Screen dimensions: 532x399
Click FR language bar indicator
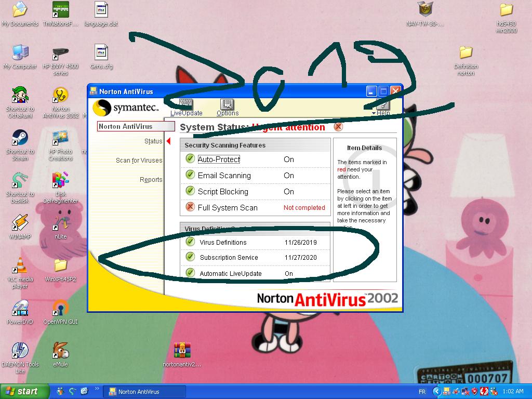(x=422, y=392)
